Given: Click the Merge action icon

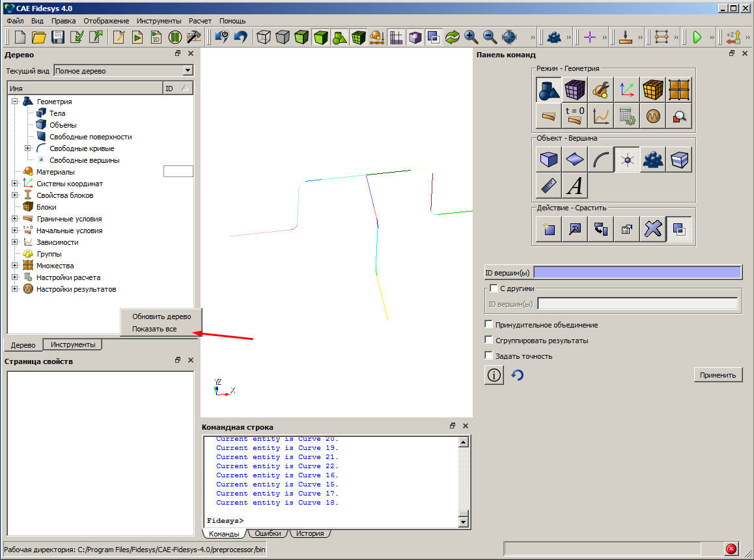Looking at the screenshot, I should click(679, 229).
